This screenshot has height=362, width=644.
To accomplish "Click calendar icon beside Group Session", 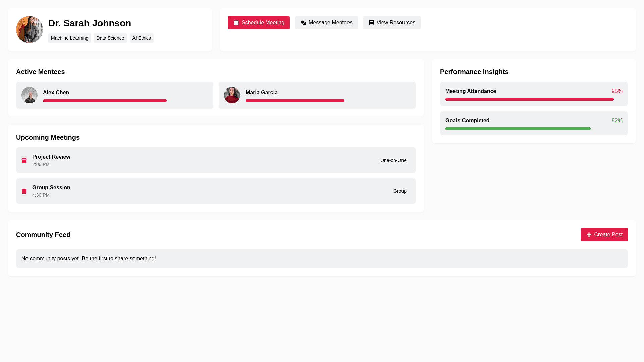I will click(24, 191).
